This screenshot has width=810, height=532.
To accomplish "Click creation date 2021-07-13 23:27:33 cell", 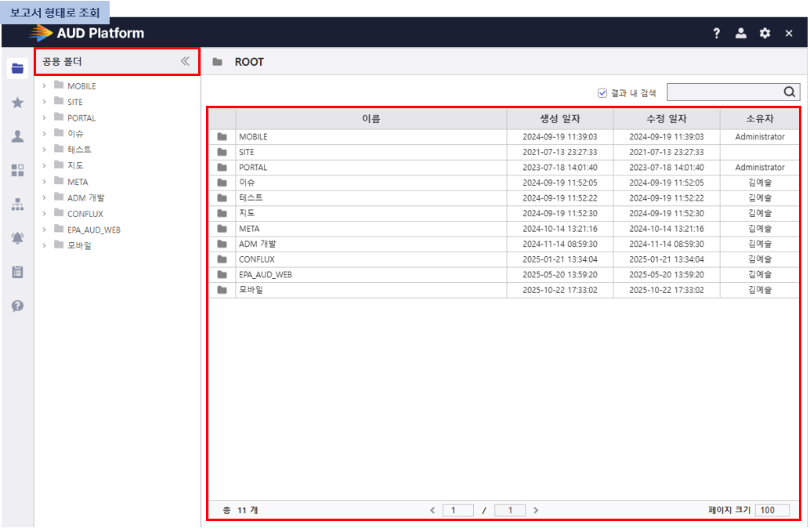I will click(x=560, y=152).
